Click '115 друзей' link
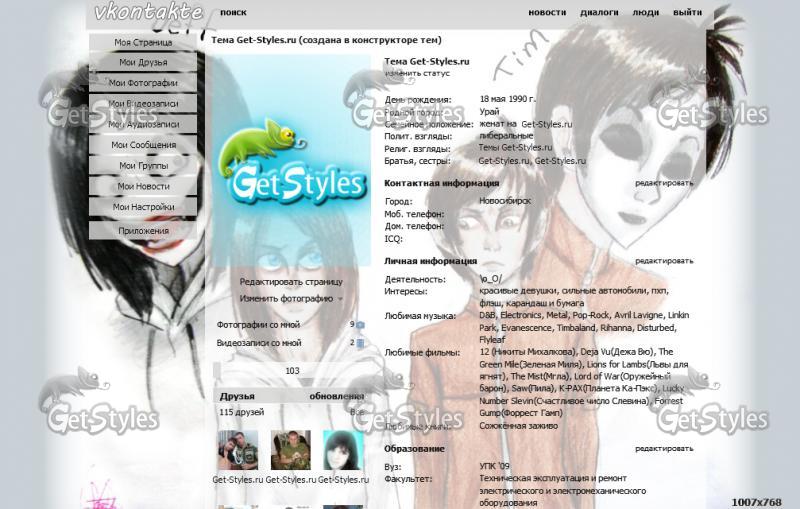 [x=242, y=412]
